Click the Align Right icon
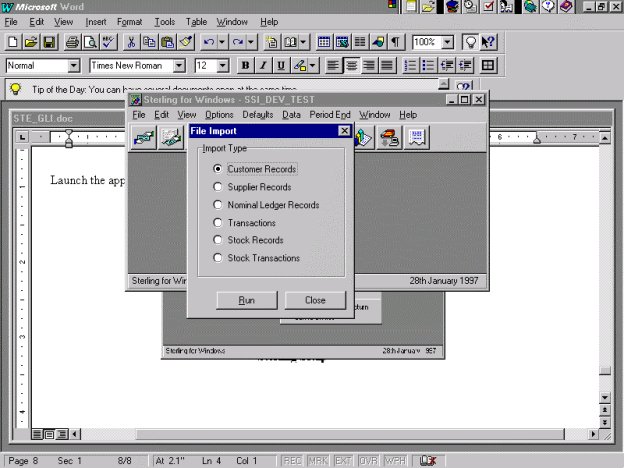The height and width of the screenshot is (468, 624). (369, 66)
